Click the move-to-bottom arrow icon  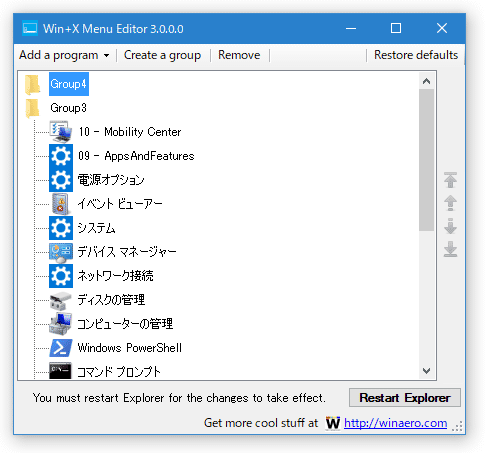coord(450,249)
